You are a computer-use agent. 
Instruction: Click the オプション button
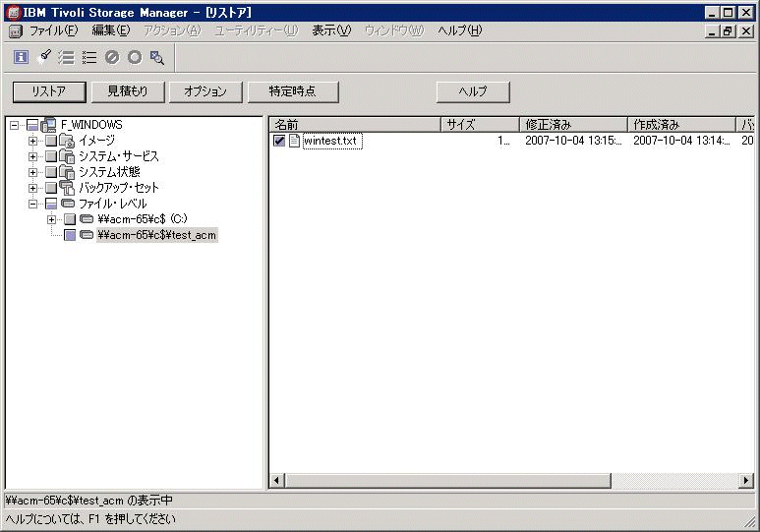pyautogui.click(x=205, y=91)
